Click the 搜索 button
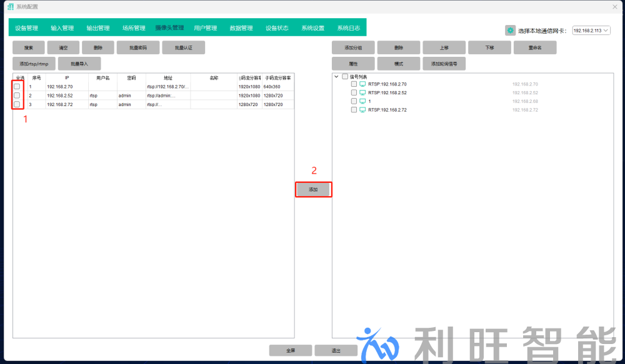The width and height of the screenshot is (625, 364). (x=29, y=48)
